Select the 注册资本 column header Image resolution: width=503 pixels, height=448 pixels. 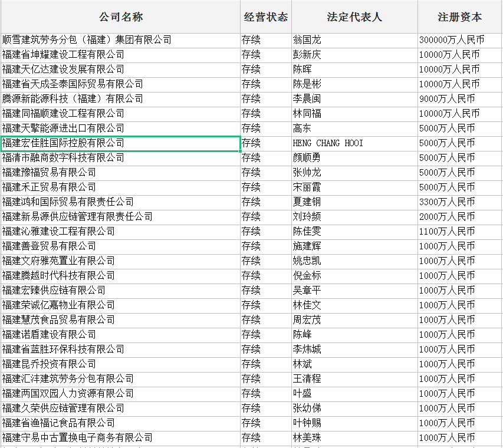click(x=460, y=17)
